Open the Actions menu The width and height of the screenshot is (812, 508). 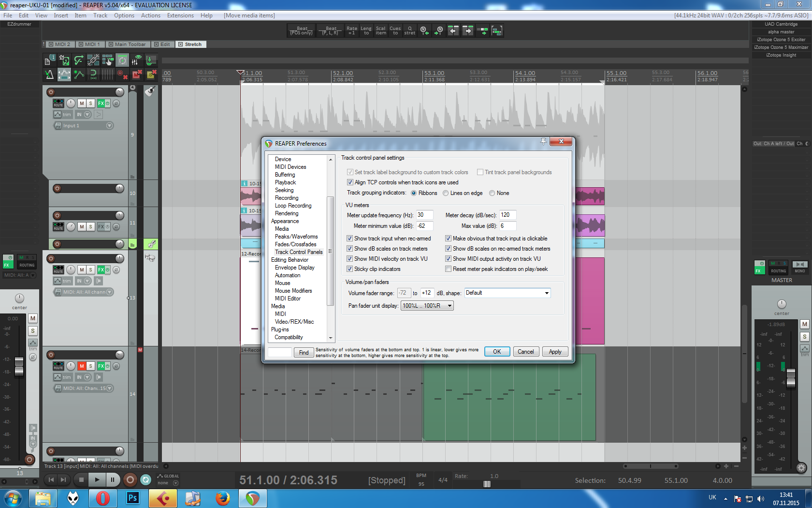[x=151, y=15]
